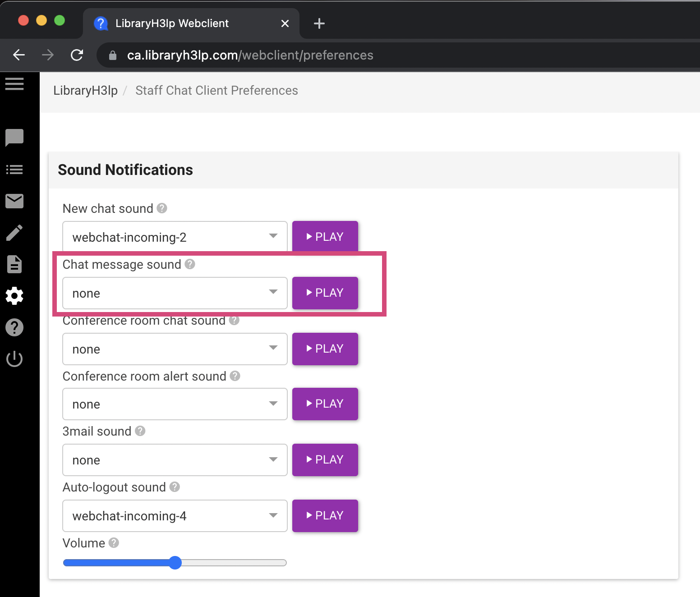
Task: Click the pencil edit sidebar icon
Action: pos(14,233)
